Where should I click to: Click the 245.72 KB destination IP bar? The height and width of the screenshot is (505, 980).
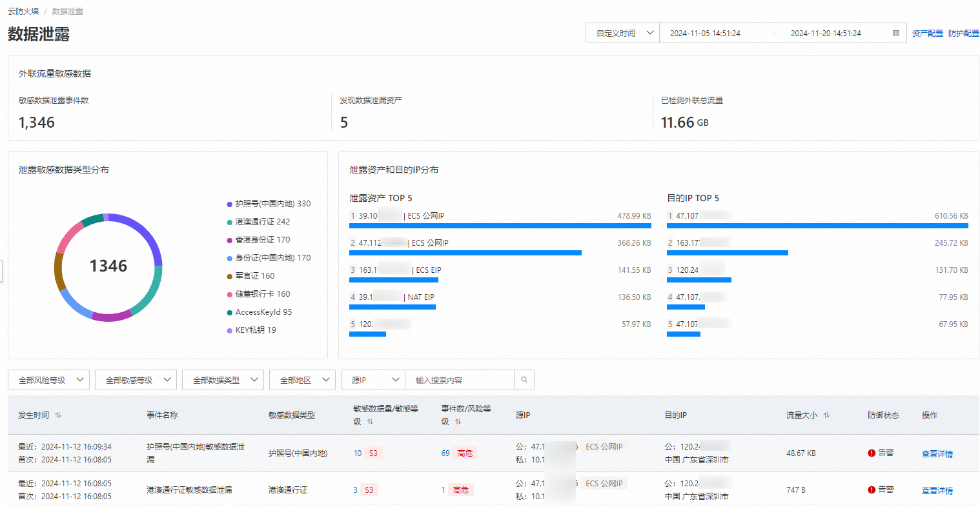click(x=728, y=253)
